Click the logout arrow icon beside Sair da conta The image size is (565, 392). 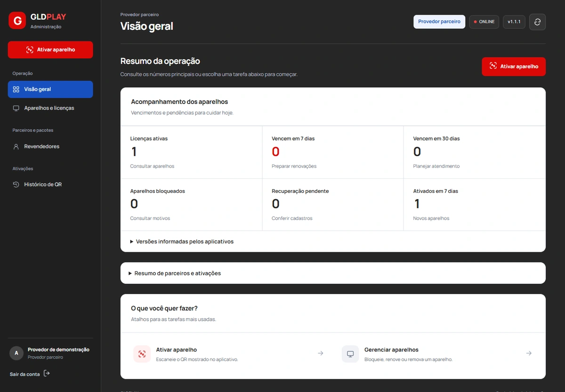47,374
